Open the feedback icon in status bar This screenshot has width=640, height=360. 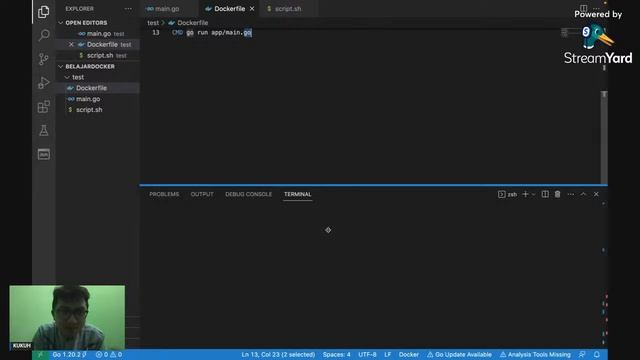pos(582,355)
